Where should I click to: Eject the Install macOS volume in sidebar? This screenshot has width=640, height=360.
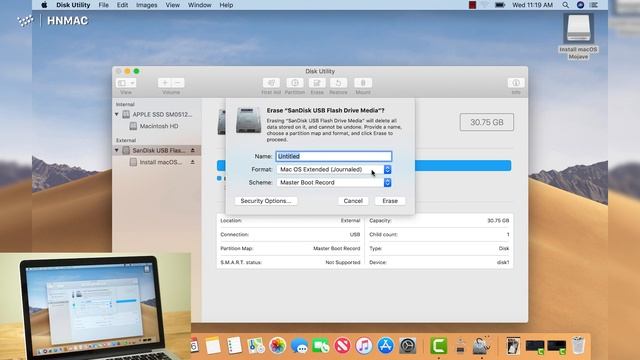click(x=193, y=162)
